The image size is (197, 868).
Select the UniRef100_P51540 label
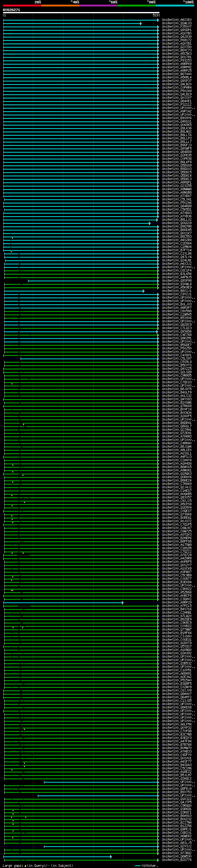pos(177,680)
